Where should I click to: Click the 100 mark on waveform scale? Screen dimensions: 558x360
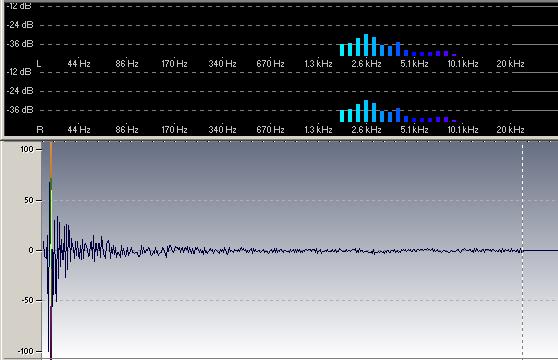pos(27,149)
